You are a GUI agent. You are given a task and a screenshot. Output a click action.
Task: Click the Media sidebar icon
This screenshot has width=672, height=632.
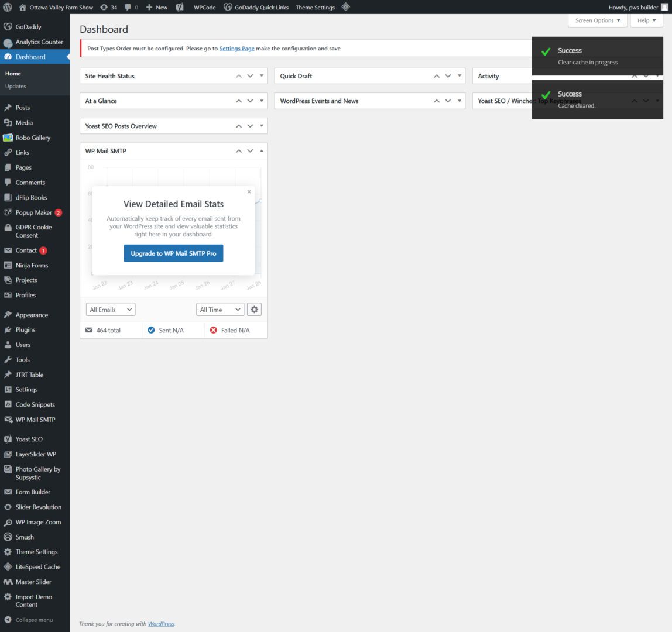tap(8, 122)
